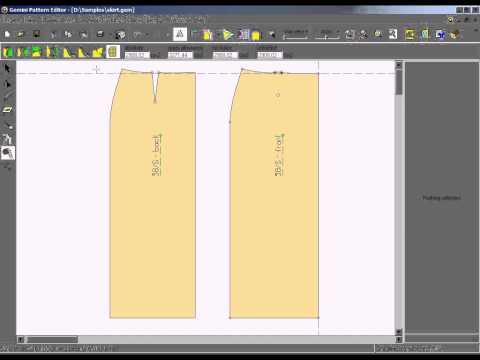The image size is (480, 360).
Task: Toggle the highlighted yellow grid piece button
Action: (113, 52)
